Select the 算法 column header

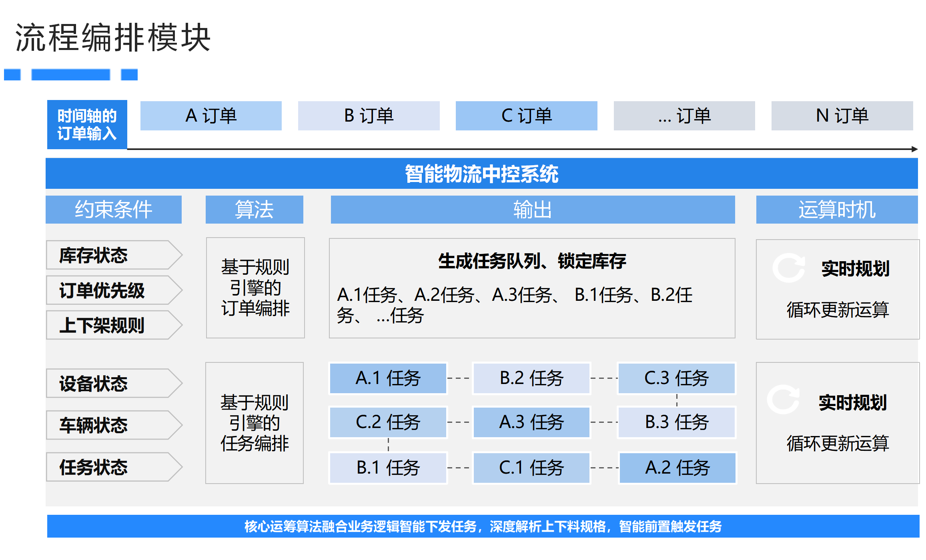click(254, 210)
